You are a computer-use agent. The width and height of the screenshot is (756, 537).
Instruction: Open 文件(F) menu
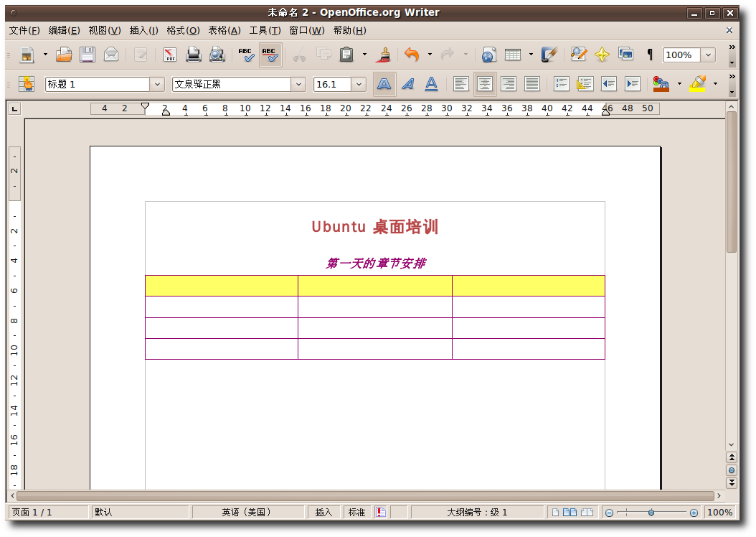24,30
